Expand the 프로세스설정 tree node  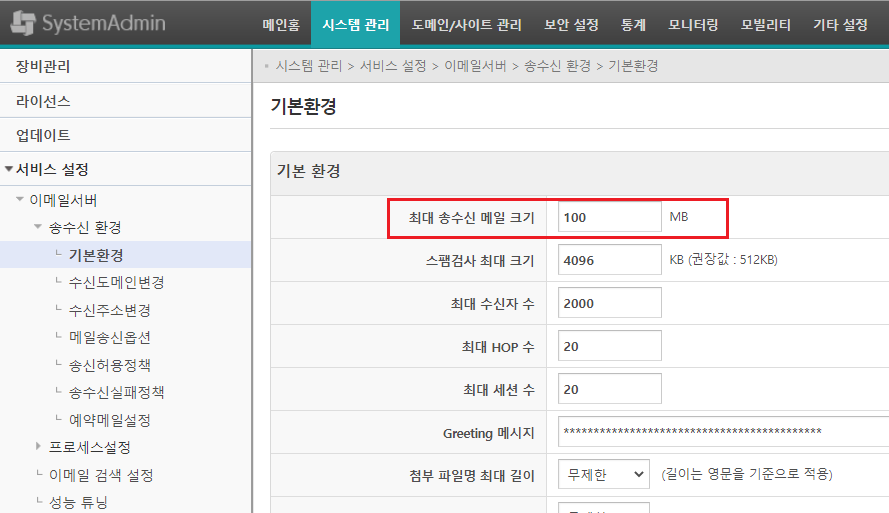point(38,447)
